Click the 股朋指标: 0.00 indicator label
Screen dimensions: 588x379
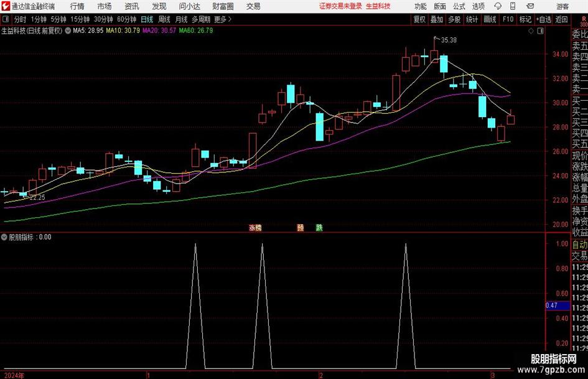(x=30, y=237)
